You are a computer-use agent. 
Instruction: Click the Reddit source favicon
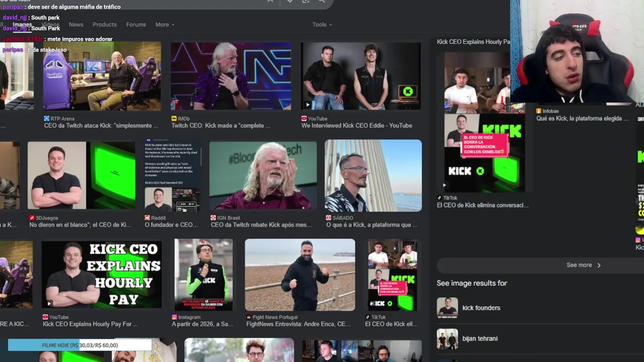pos(147,218)
